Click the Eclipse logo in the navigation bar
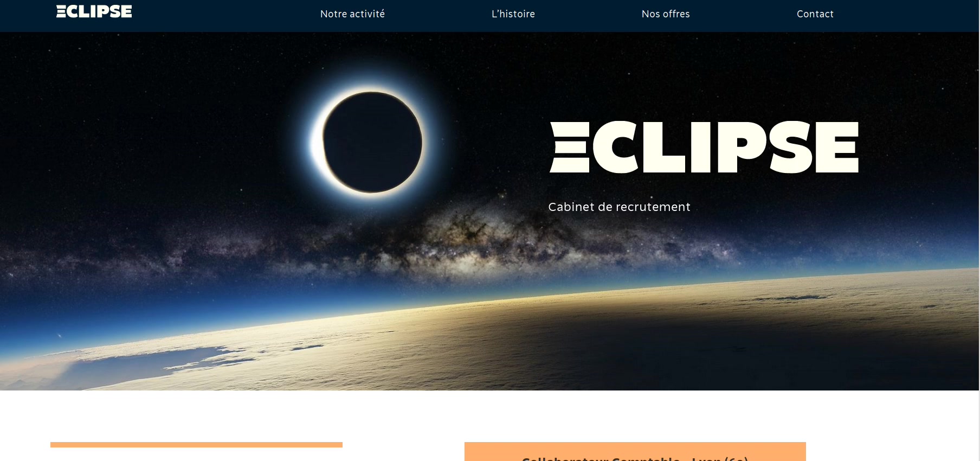The height and width of the screenshot is (461, 980). click(x=94, y=11)
